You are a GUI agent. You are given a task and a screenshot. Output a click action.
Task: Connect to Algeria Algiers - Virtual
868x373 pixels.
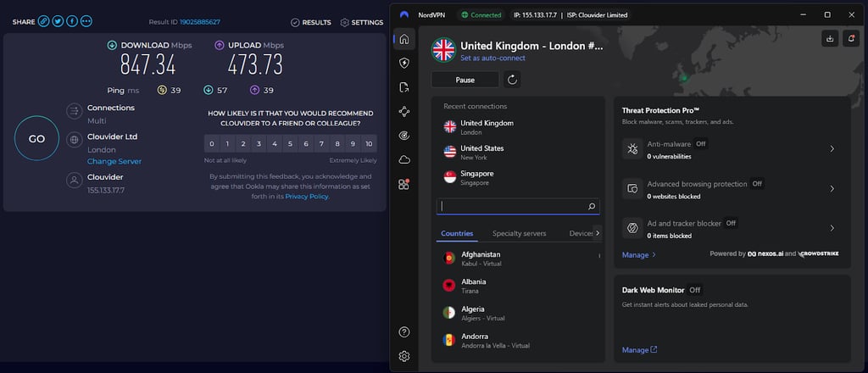coord(518,313)
